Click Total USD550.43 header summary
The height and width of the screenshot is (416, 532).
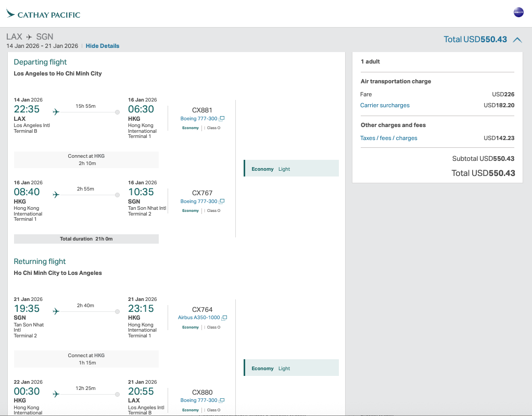[475, 40]
